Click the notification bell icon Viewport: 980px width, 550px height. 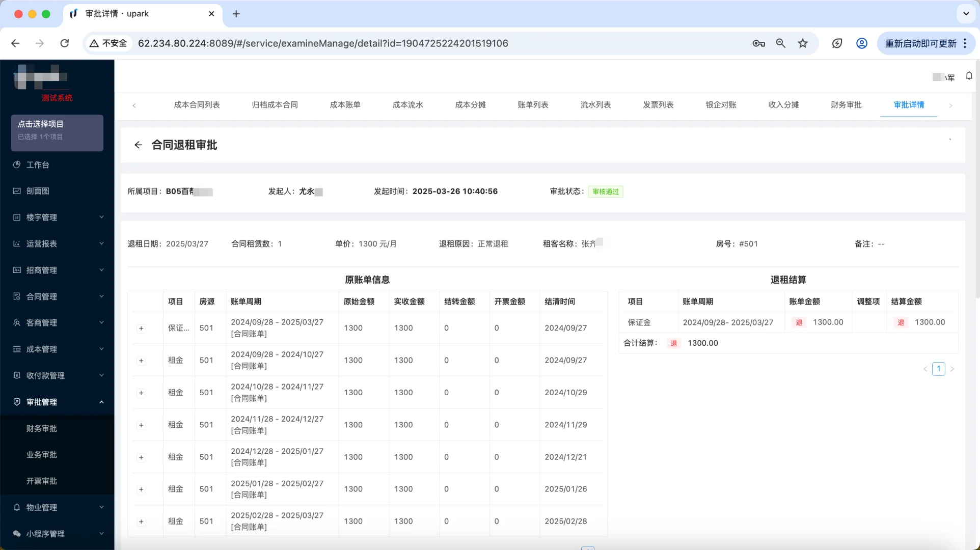(x=969, y=76)
